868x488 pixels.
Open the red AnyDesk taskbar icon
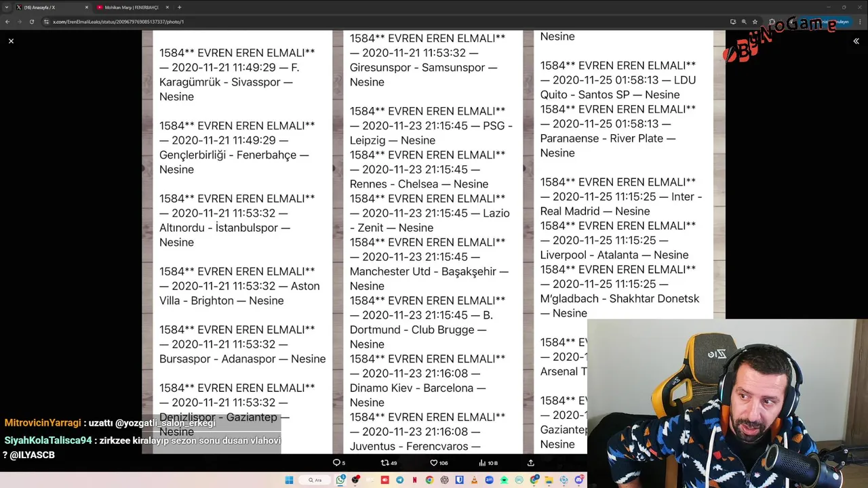384,480
